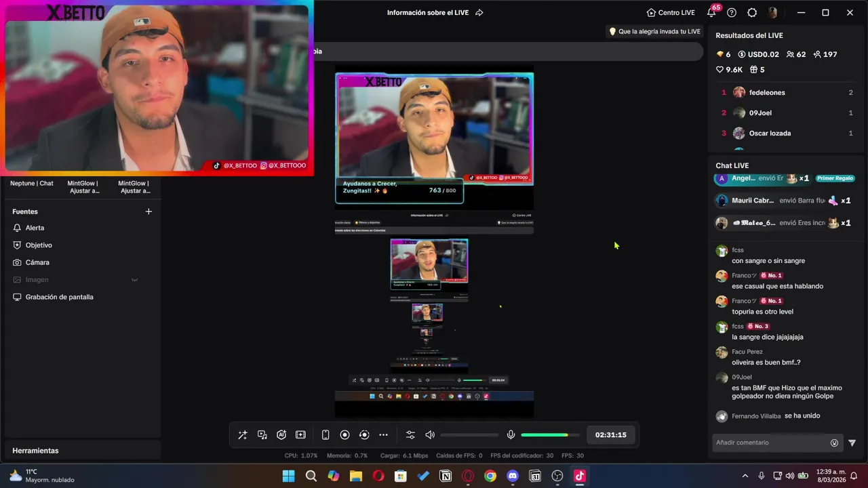Adjust the speaker volume slider

pyautogui.click(x=469, y=435)
